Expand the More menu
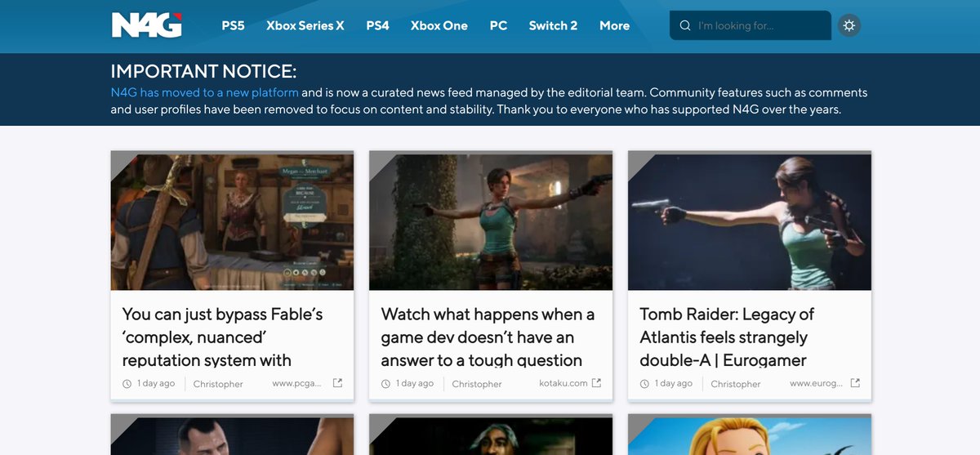 pyautogui.click(x=614, y=25)
